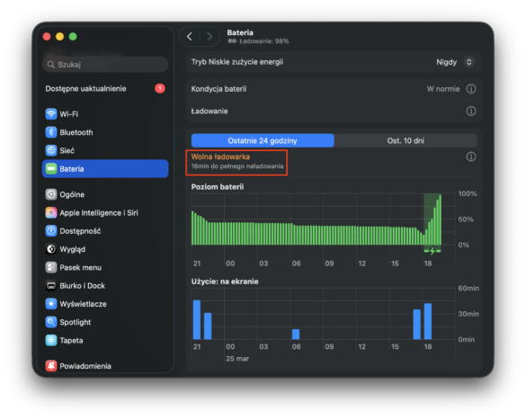Image resolution: width=526 pixels, height=420 pixels.
Task: Click 16min do pełnego naładowania text
Action: tap(237, 166)
